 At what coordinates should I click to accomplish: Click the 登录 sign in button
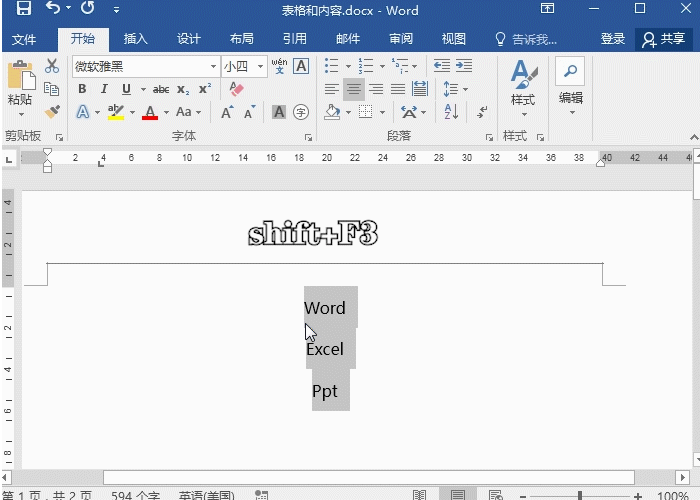tap(612, 39)
